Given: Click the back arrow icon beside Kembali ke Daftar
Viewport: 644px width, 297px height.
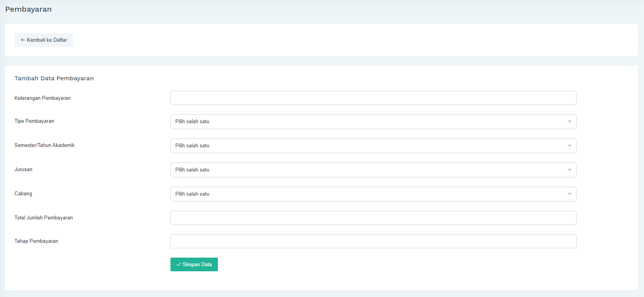Looking at the screenshot, I should pos(23,40).
